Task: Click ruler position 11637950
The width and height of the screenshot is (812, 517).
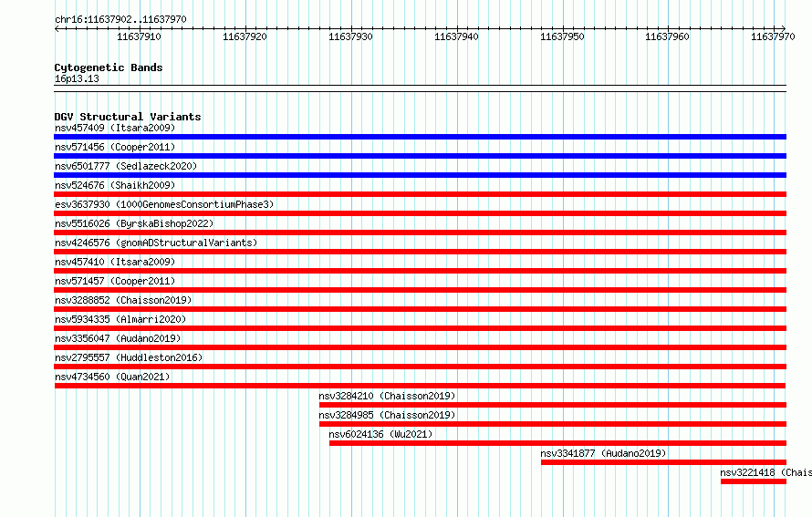Action: (x=562, y=36)
